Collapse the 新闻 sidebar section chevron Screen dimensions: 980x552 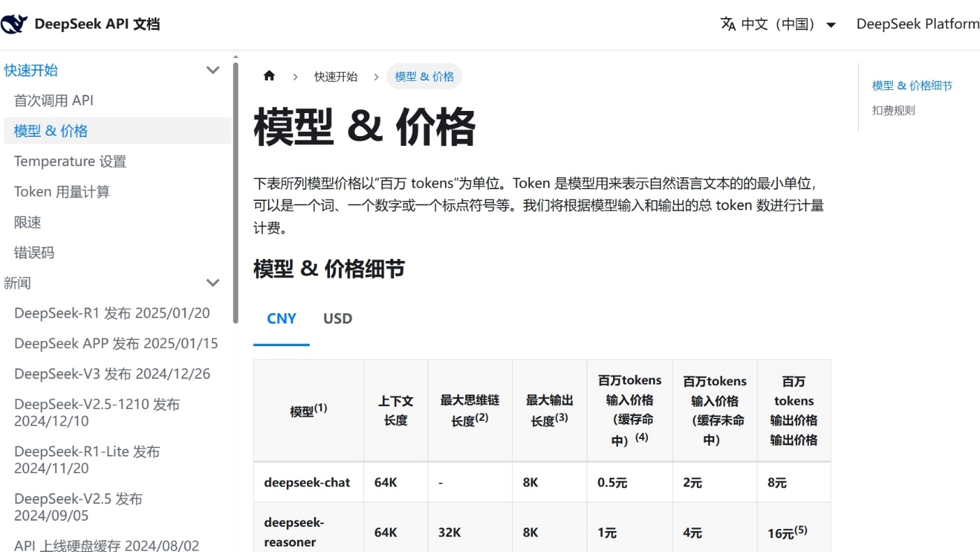point(213,283)
